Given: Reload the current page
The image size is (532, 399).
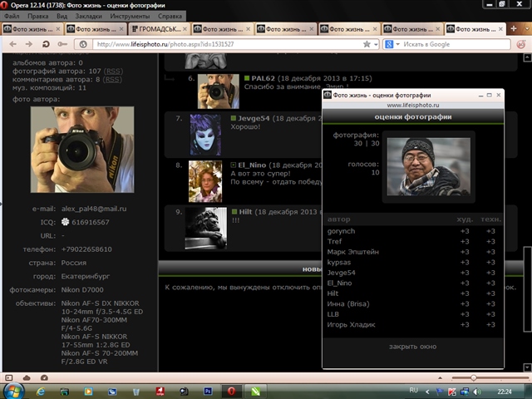Looking at the screenshot, I should pyautogui.click(x=46, y=43).
